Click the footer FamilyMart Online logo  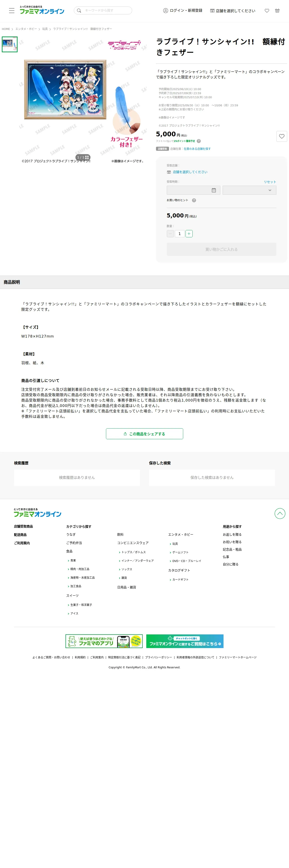click(37, 512)
